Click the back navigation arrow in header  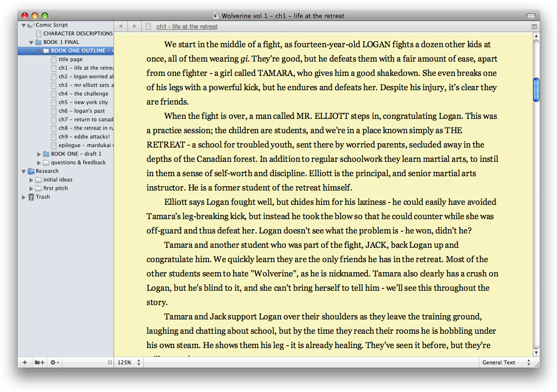120,26
